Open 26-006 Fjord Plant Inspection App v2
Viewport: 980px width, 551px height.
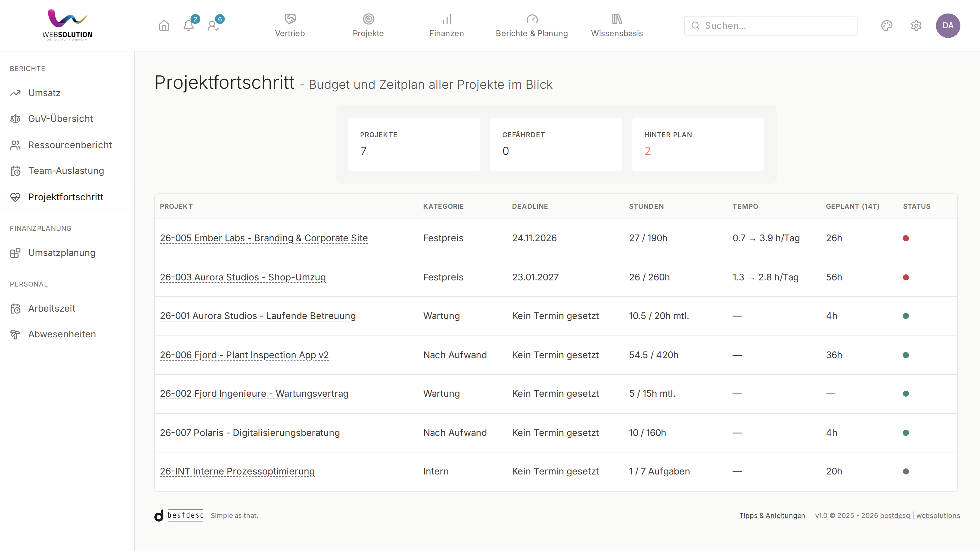click(x=244, y=355)
